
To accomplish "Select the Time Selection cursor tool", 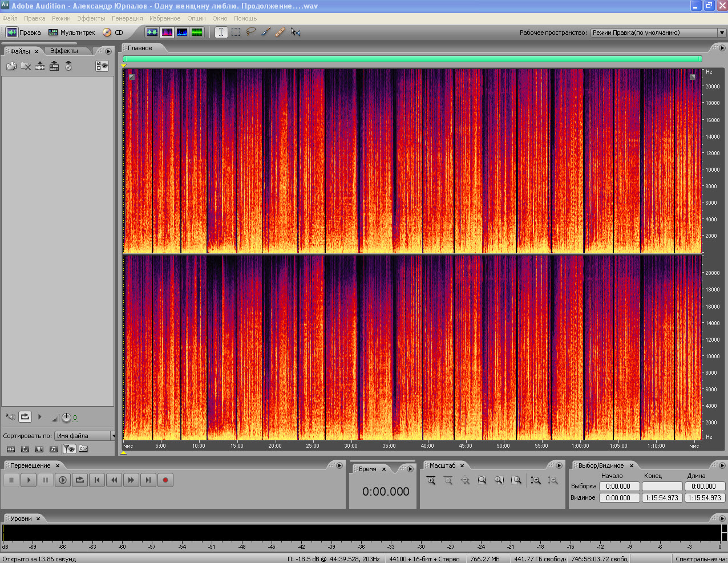I will click(x=221, y=33).
